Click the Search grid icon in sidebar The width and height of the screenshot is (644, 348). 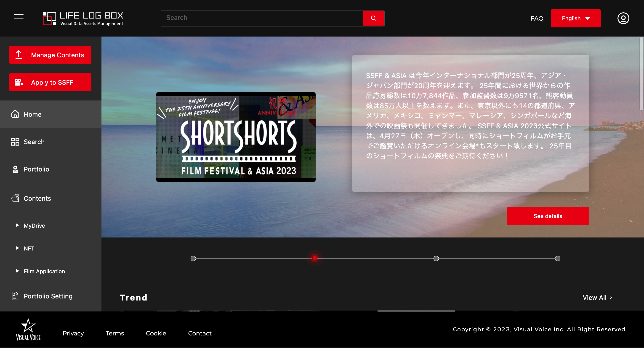pyautogui.click(x=15, y=142)
